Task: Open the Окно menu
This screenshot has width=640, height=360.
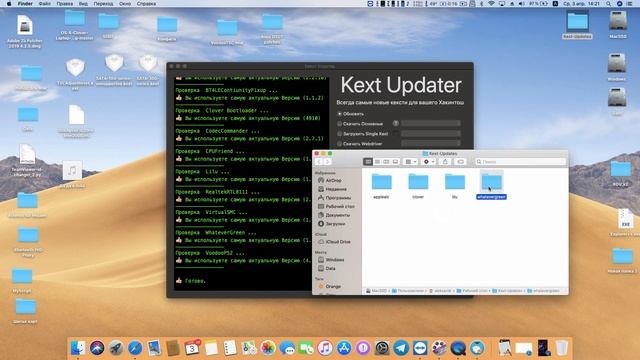Action: [125, 4]
